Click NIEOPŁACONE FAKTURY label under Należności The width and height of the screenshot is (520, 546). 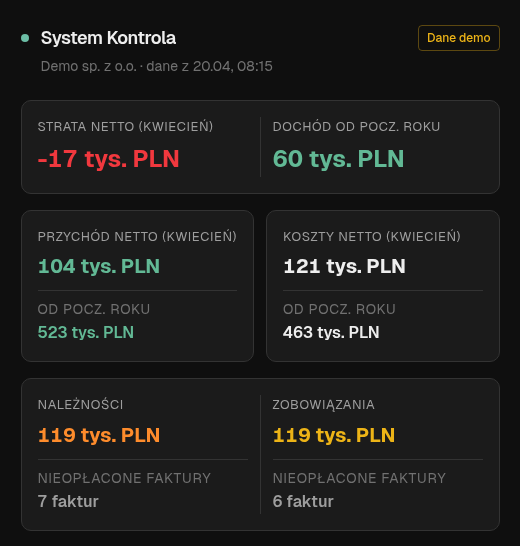click(x=124, y=478)
